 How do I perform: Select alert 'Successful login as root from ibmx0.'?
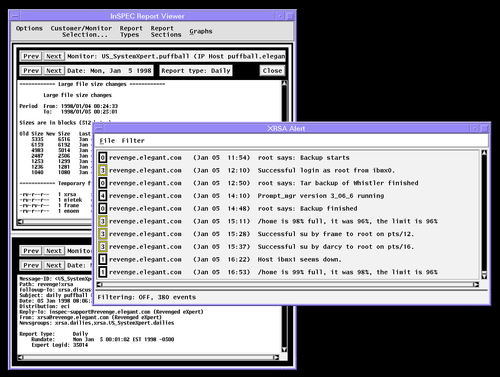point(326,170)
